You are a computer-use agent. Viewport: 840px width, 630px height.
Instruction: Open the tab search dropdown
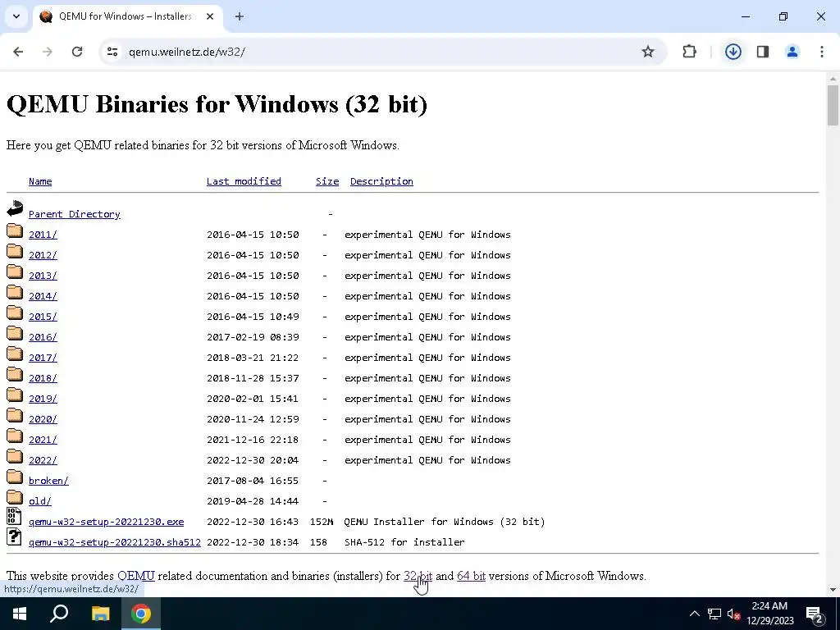(x=16, y=16)
